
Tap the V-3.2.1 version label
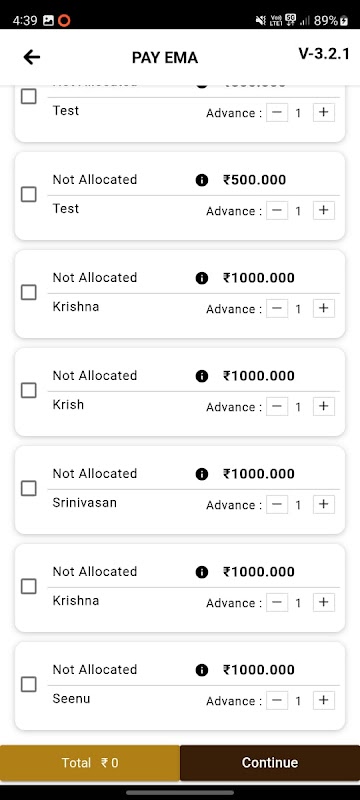[324, 54]
